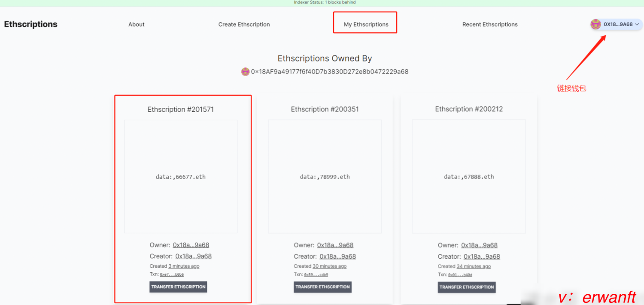
Task: Click the avatar icon beside the full address
Action: (245, 72)
